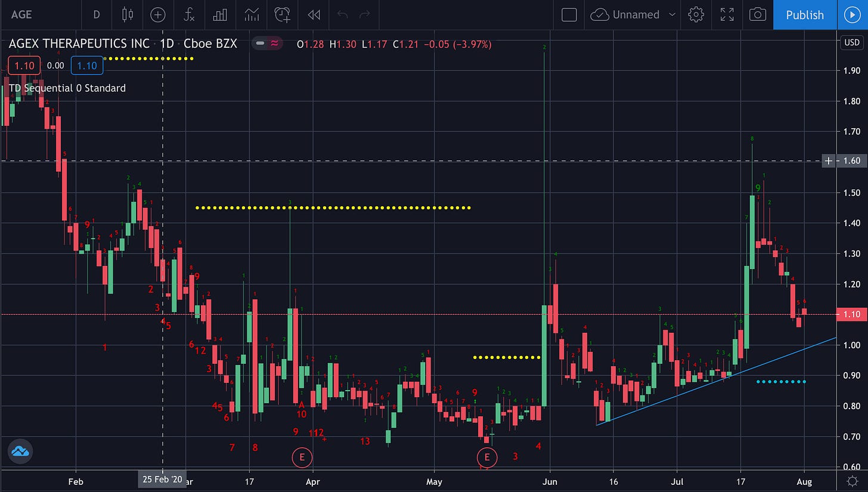Screen dimensions: 868x492
Task: Click the undo arrow
Action: pos(342,14)
